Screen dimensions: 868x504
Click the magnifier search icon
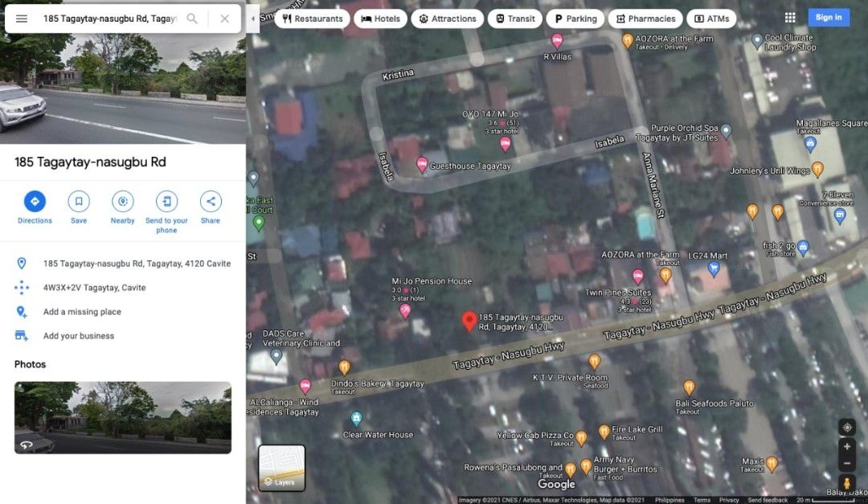tap(192, 18)
